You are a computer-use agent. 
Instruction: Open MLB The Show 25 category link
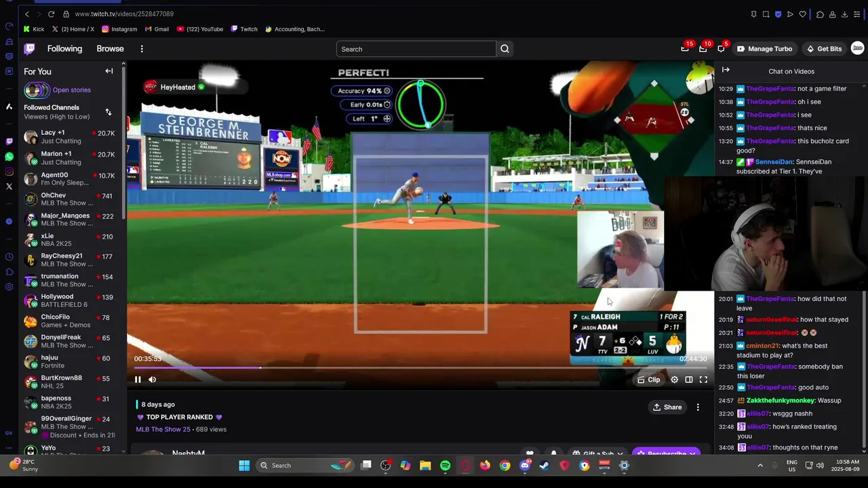pos(163,429)
